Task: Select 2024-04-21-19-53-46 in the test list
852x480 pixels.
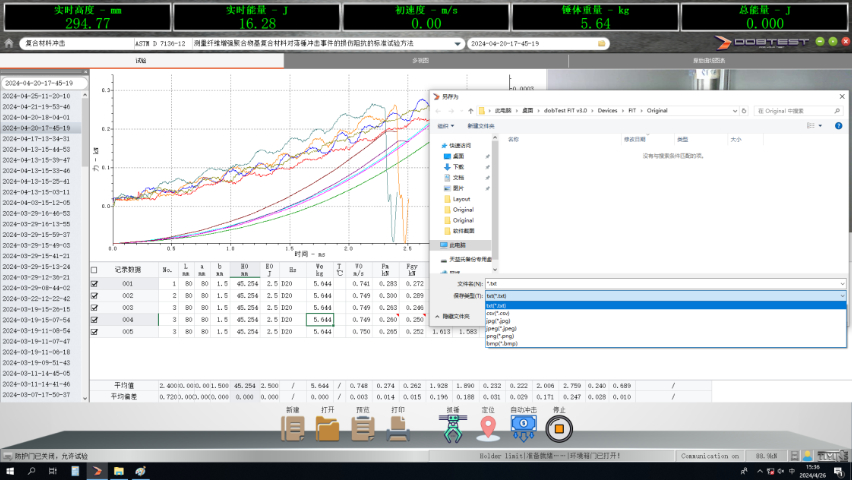Action: 37,106
